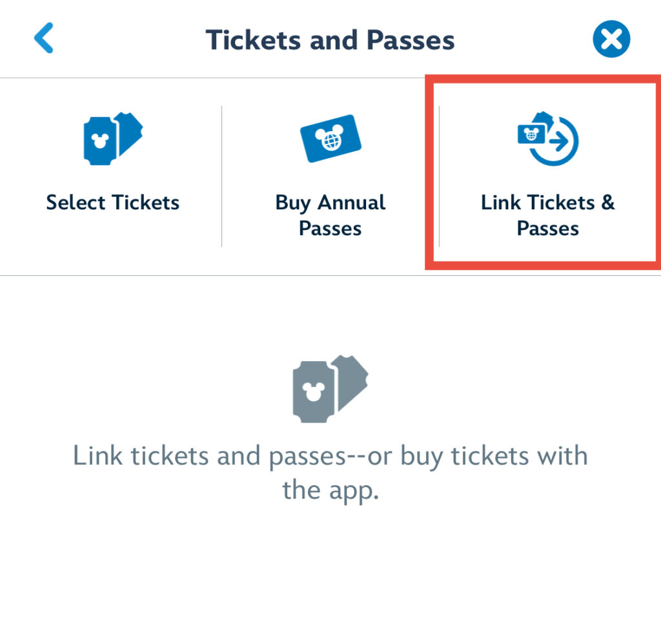Open Buy Annual Passes via its label
The image size is (661, 644).
click(x=330, y=215)
